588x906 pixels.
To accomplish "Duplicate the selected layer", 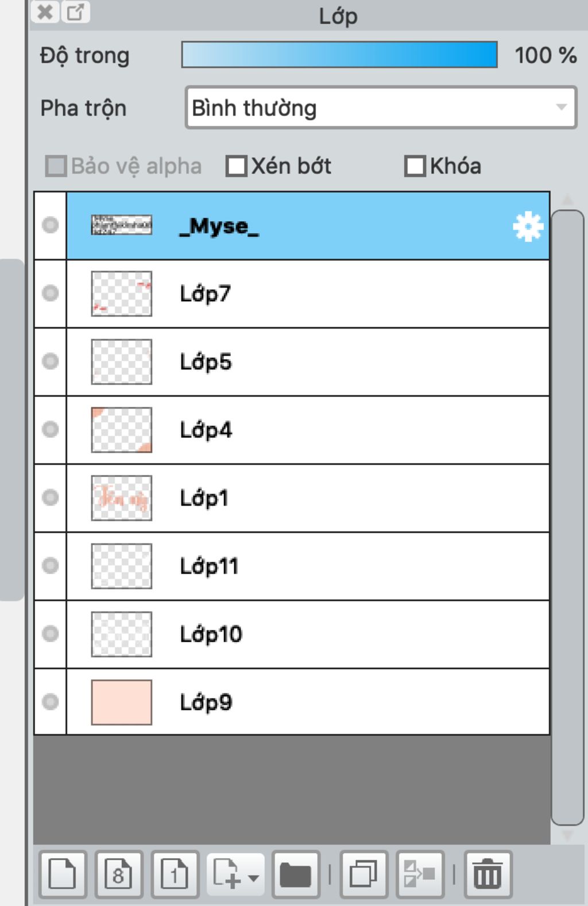I will (x=363, y=874).
